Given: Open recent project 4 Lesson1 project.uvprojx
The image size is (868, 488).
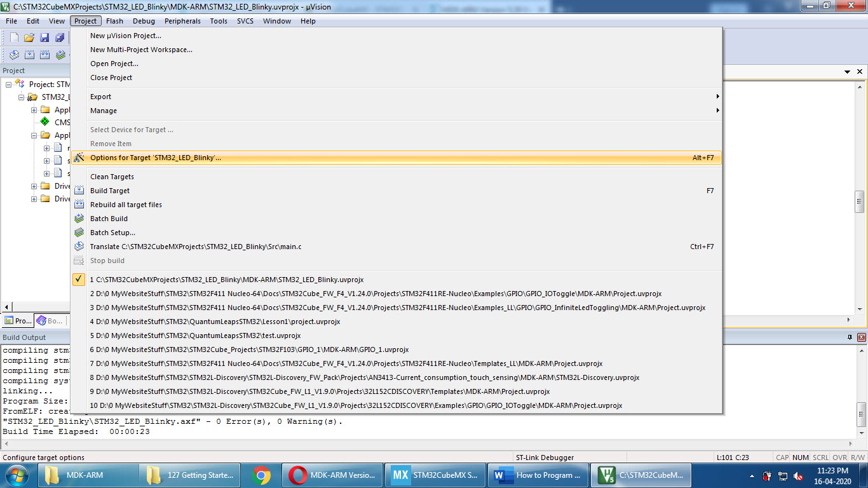Looking at the screenshot, I should point(396,322).
